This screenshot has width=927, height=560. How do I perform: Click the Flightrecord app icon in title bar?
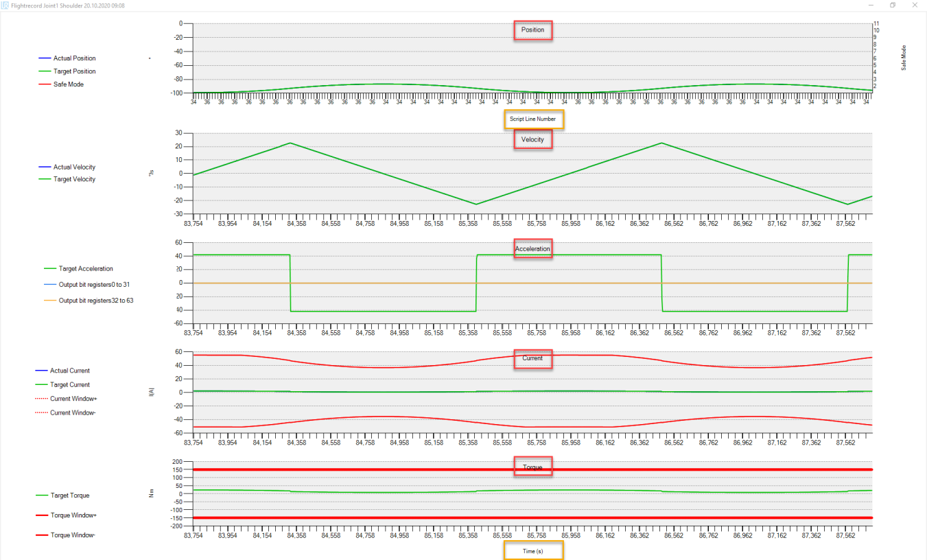[x=5, y=5]
